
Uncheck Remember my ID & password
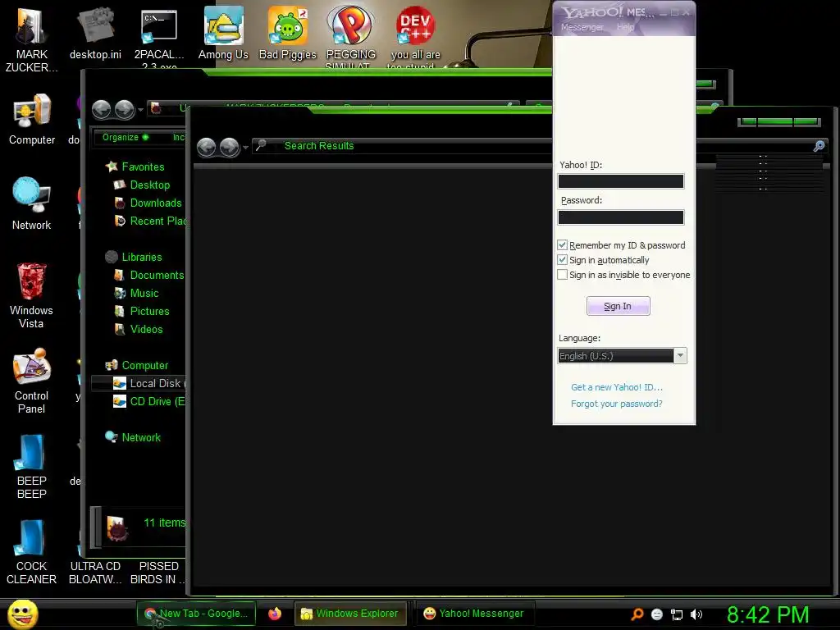click(562, 244)
